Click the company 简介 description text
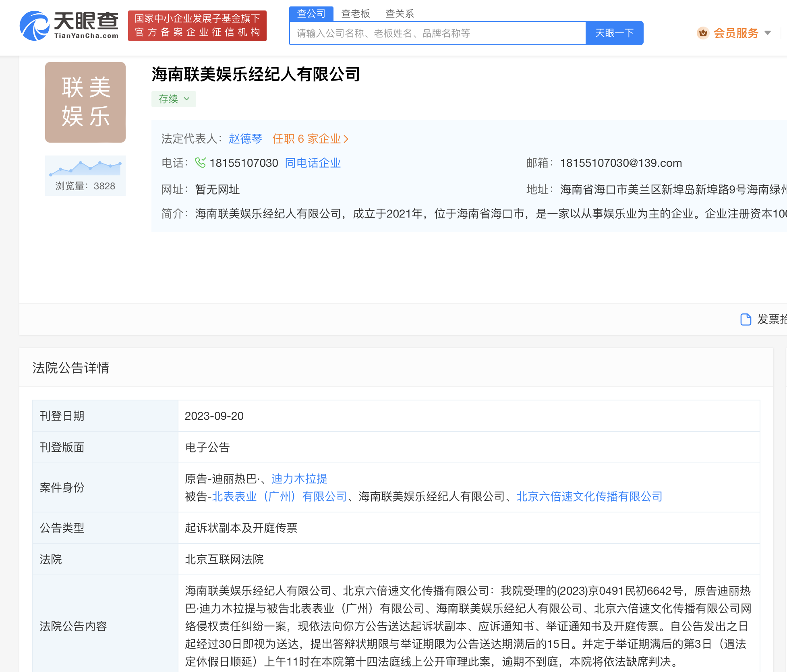This screenshot has width=787, height=672. point(491,214)
